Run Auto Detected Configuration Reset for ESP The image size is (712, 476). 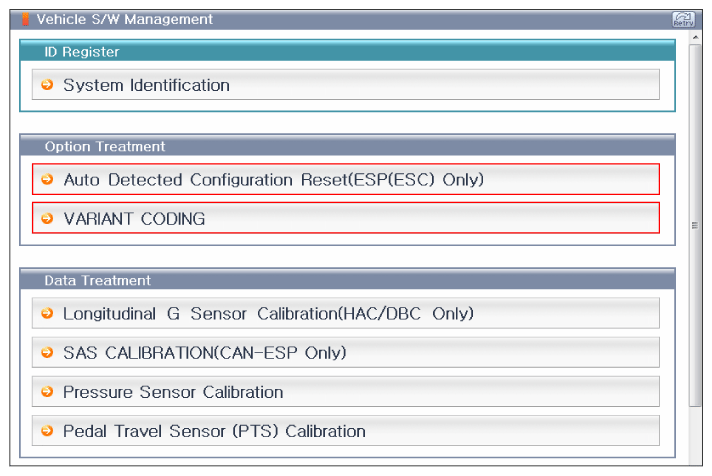click(x=273, y=180)
